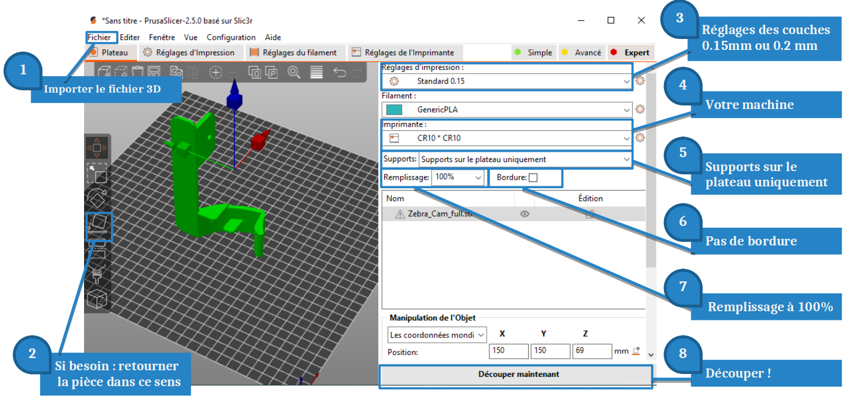Screen dimensions: 868x405
Task: Click the Découper maintenant button
Action: (518, 375)
